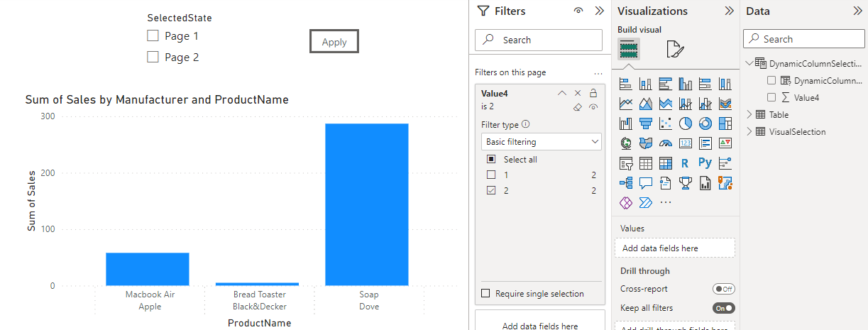The image size is (868, 330).
Task: Hide the Value4 filter with eye icon
Action: 593,107
